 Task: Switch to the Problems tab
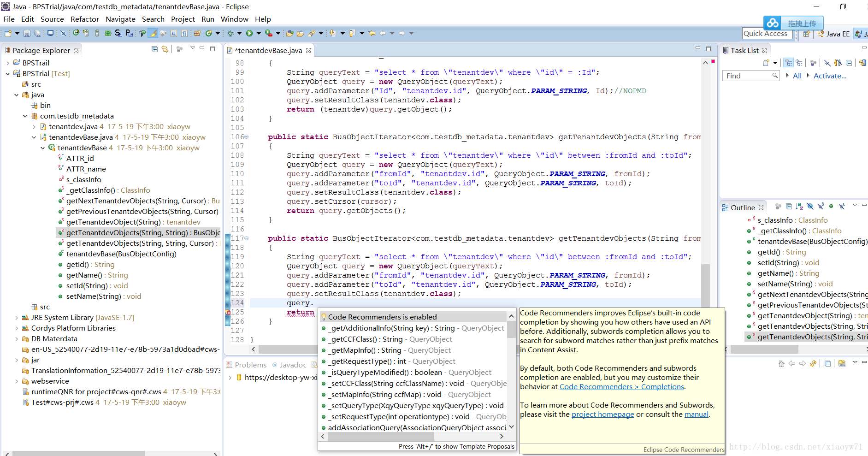click(247, 365)
